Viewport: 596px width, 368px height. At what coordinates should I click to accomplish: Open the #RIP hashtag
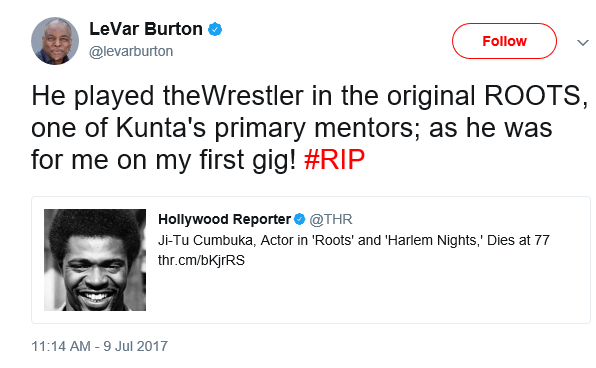[334, 159]
